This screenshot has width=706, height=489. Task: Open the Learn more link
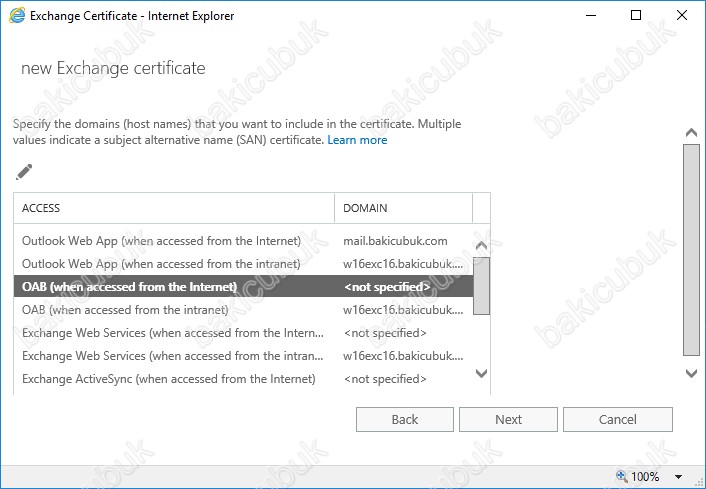tap(357, 140)
